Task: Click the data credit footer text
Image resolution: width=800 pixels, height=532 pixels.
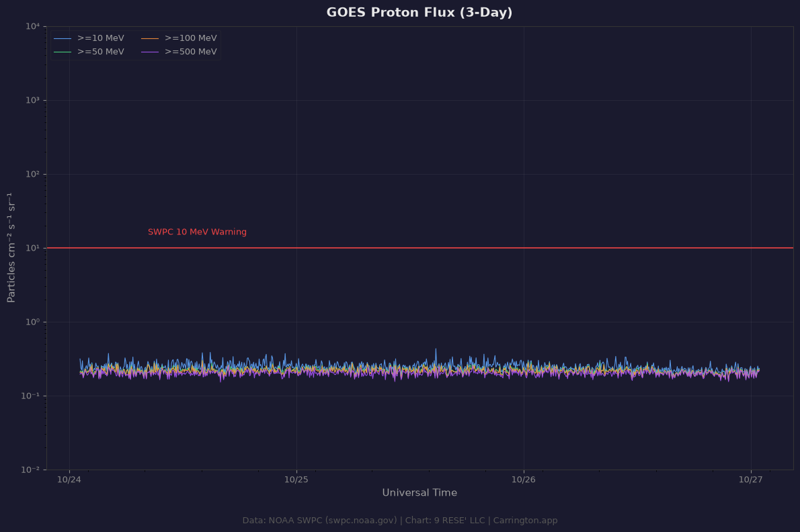Action: click(399, 521)
